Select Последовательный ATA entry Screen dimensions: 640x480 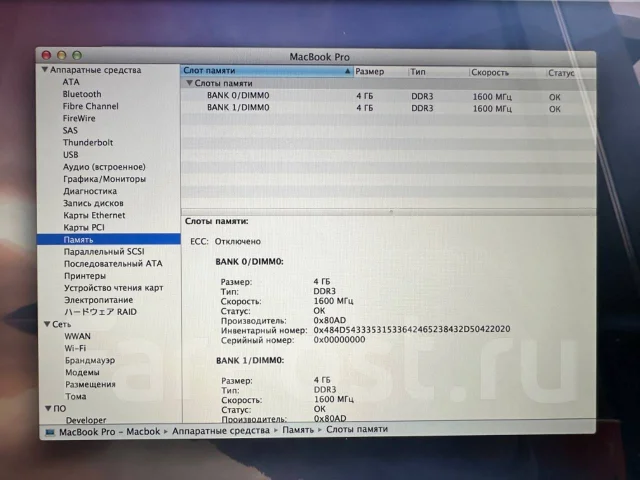[113, 264]
